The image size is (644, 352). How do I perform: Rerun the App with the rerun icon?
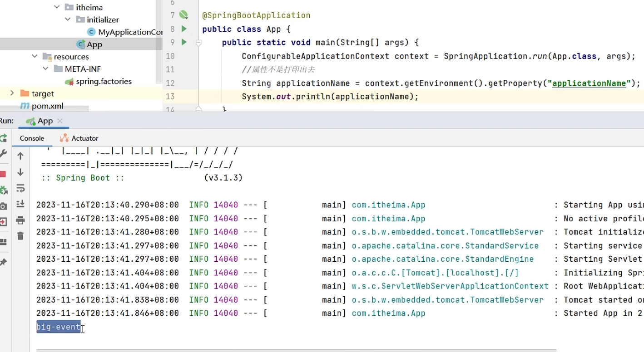pos(3,138)
